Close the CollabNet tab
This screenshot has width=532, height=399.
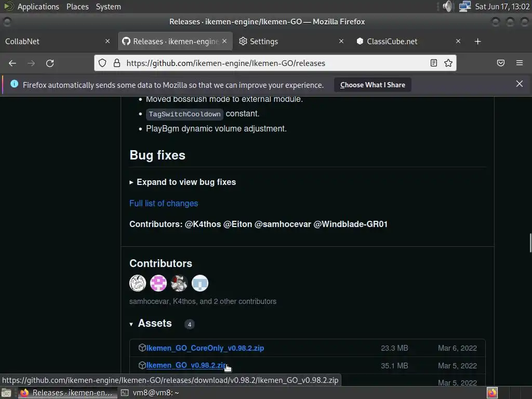tap(108, 41)
